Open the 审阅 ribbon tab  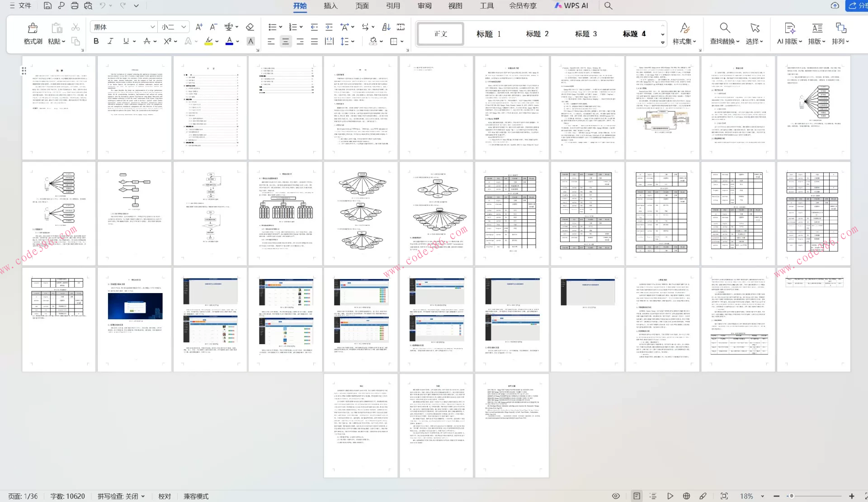[425, 6]
